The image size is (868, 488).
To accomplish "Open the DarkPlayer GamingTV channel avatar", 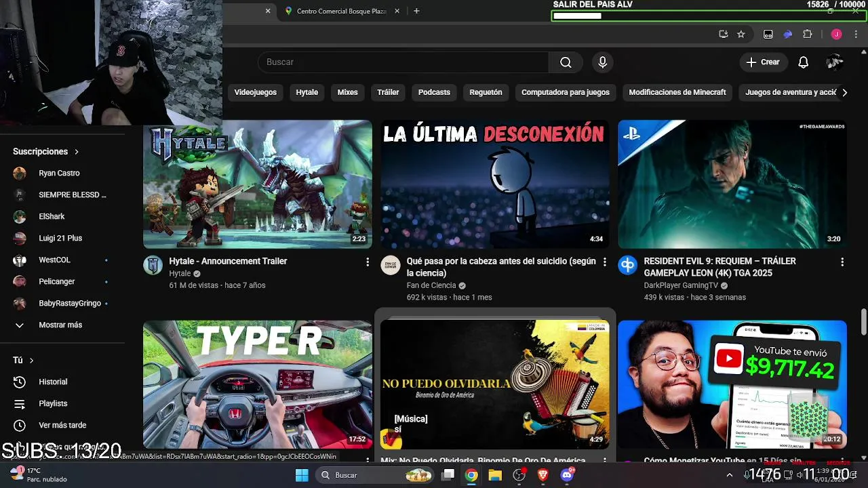I will [x=627, y=265].
